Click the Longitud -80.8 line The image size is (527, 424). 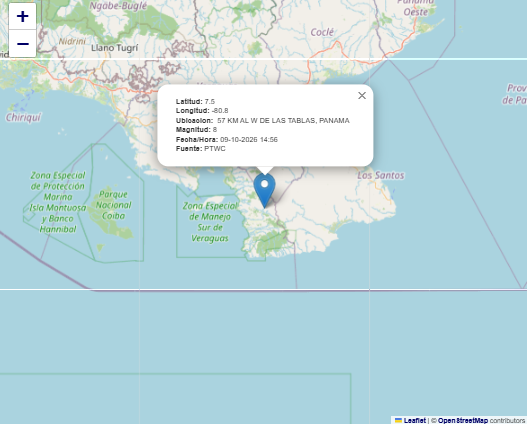(202, 111)
